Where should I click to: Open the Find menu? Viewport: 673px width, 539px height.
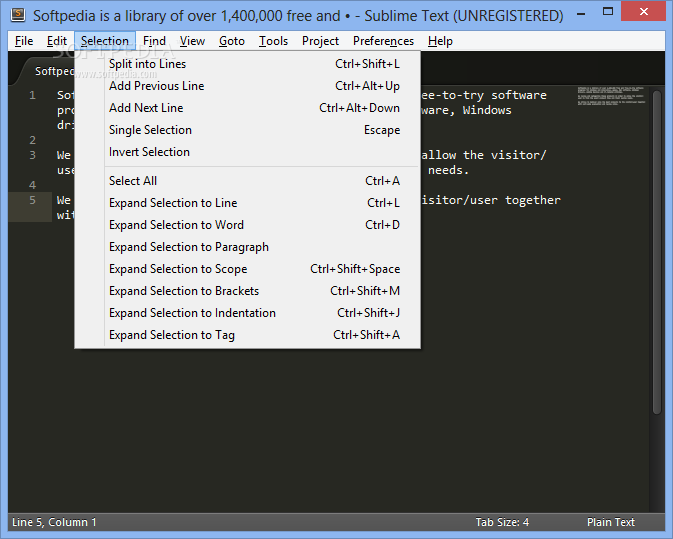click(x=154, y=41)
